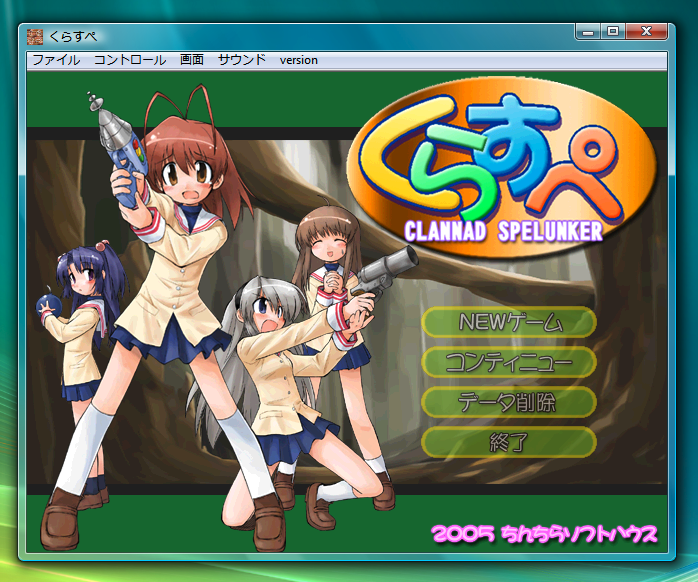Viewport: 698px width, 582px height.
Task: Open the ファイル menu
Action: (x=56, y=60)
